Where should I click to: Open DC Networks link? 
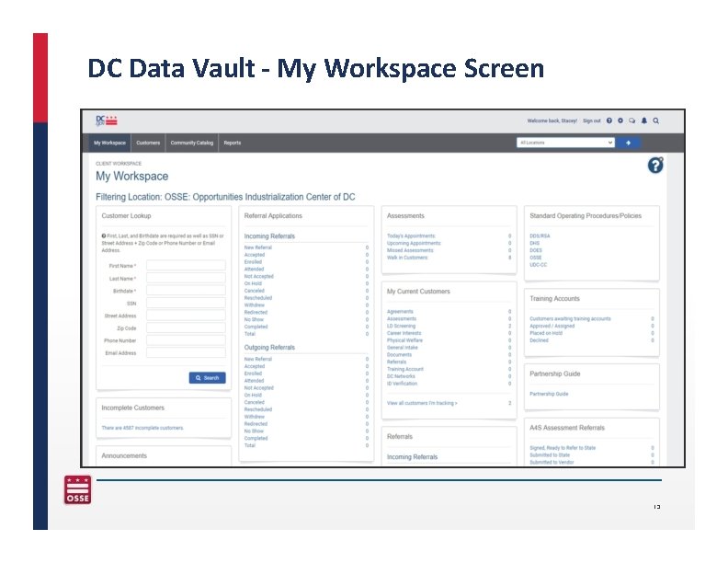click(x=401, y=376)
